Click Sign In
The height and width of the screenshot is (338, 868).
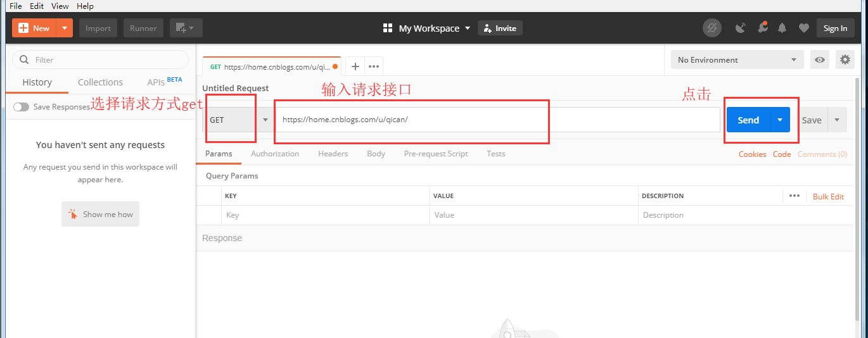click(835, 28)
